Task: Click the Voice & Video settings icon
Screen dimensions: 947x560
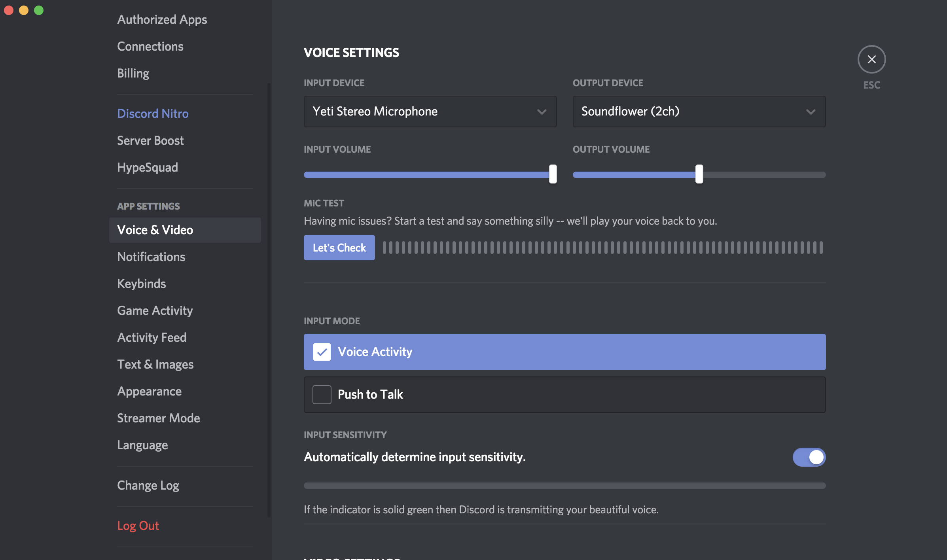Action: click(155, 229)
